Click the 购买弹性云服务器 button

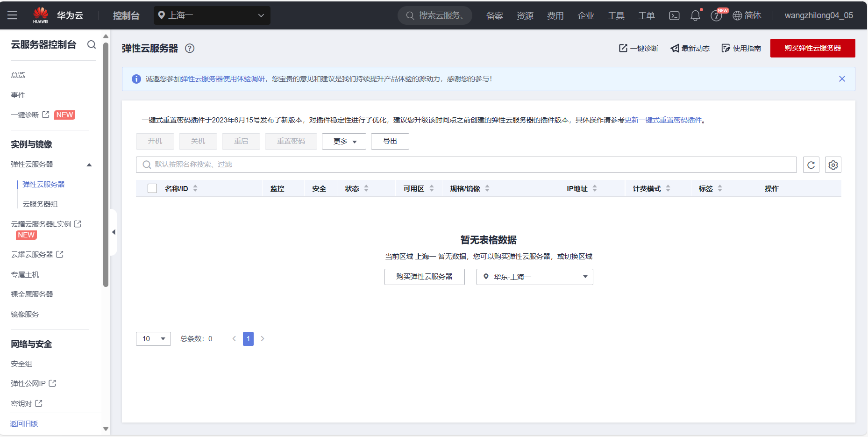(812, 48)
